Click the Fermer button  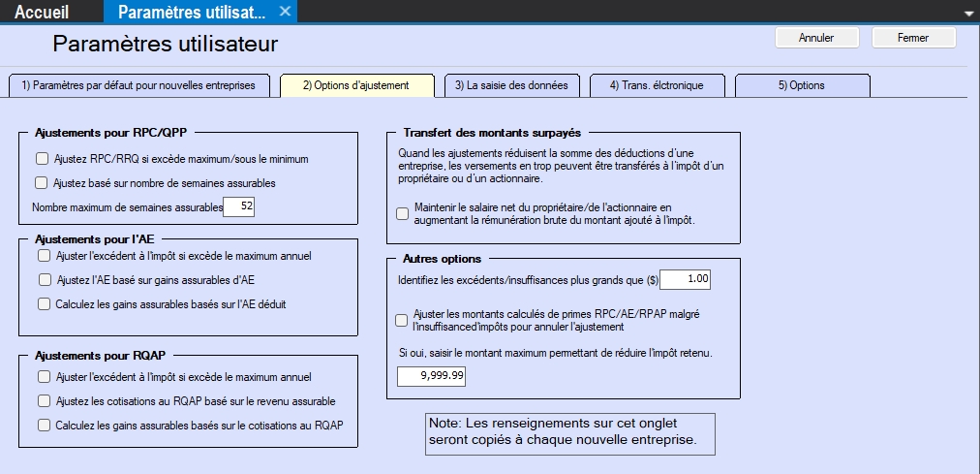coord(913,38)
